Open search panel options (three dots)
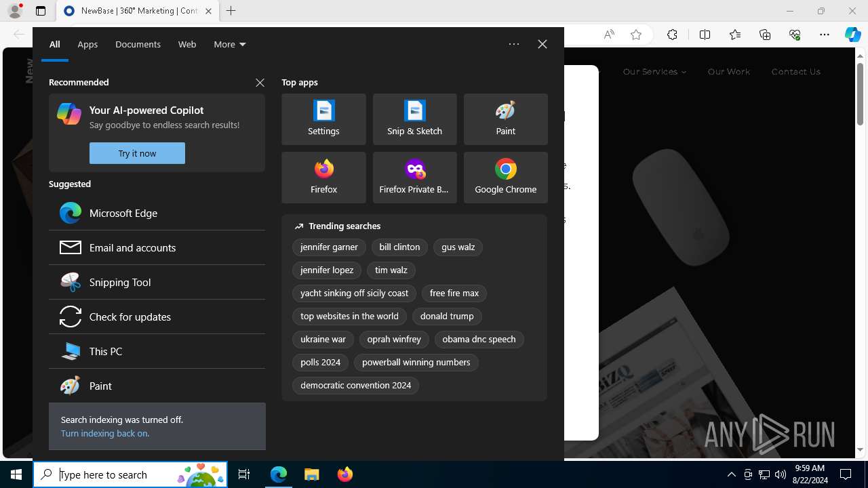Image resolution: width=868 pixels, height=488 pixels. tap(514, 44)
